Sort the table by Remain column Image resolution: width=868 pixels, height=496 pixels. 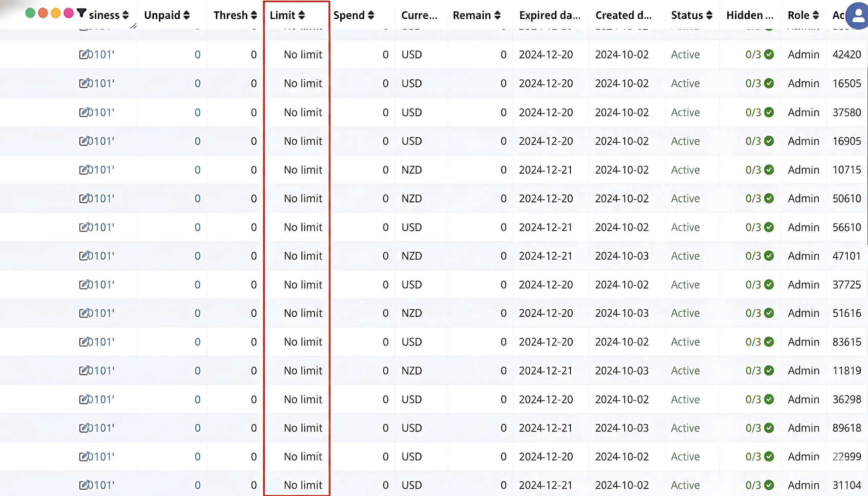(x=497, y=15)
